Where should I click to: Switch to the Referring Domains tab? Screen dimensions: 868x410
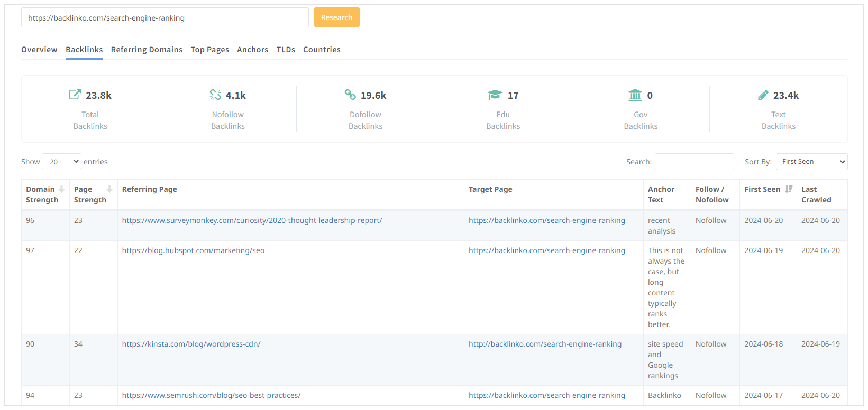click(x=147, y=50)
